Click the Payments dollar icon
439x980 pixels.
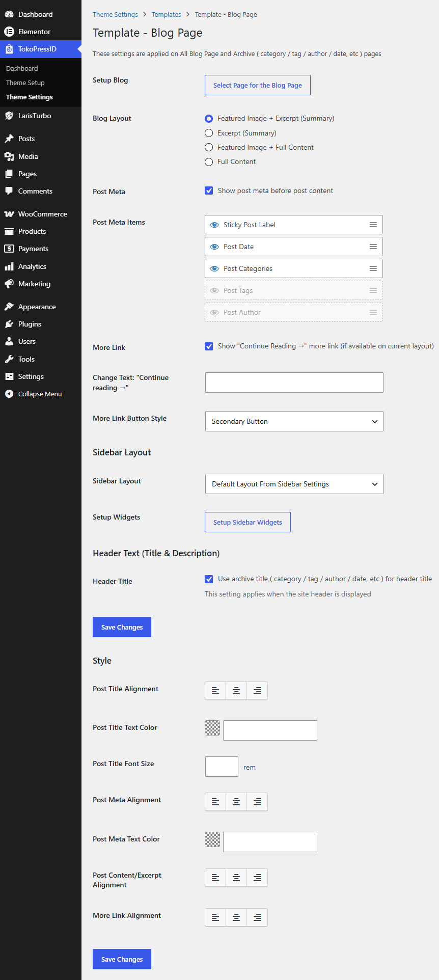tap(9, 249)
